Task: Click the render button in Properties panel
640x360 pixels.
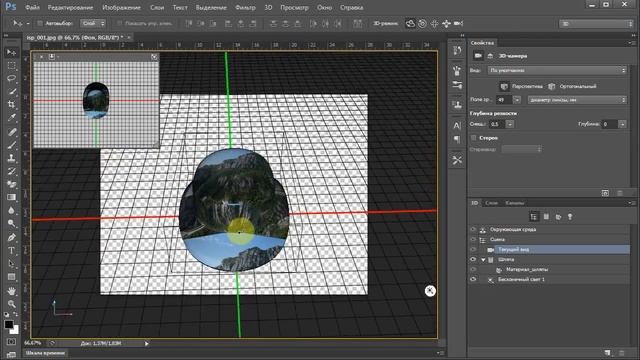Action: click(605, 193)
